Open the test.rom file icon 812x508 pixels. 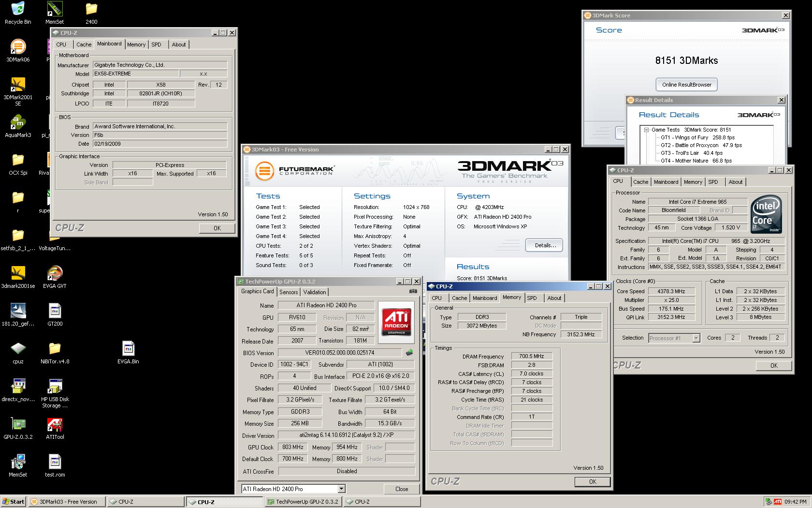click(x=55, y=466)
